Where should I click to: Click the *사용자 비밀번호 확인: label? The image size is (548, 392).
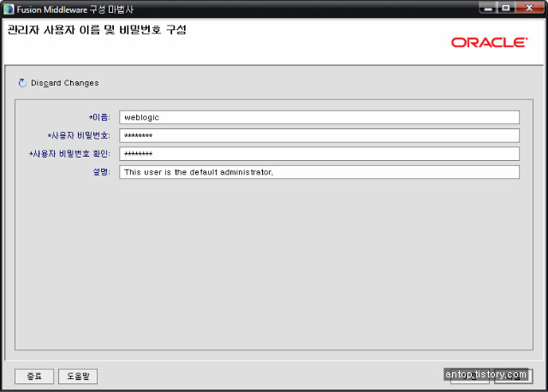(70, 154)
